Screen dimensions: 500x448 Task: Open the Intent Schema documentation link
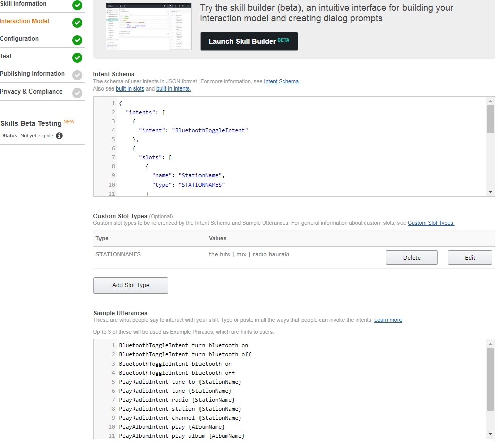pos(282,81)
